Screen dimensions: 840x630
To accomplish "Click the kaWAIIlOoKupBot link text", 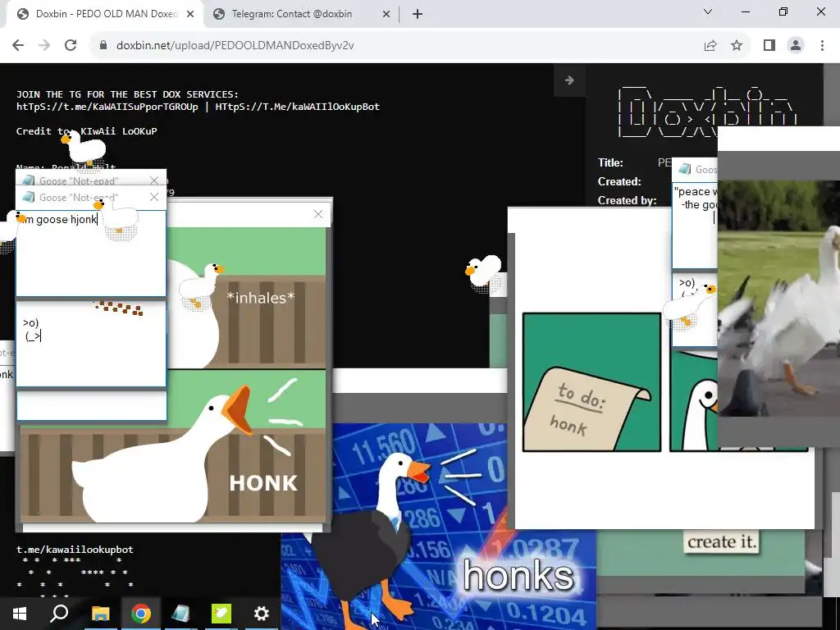I will click(297, 107).
